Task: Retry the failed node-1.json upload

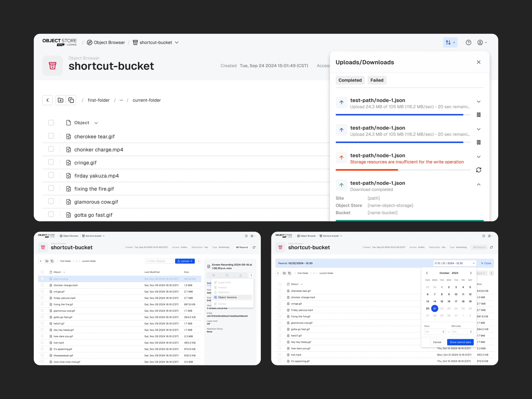Action: 478,170
